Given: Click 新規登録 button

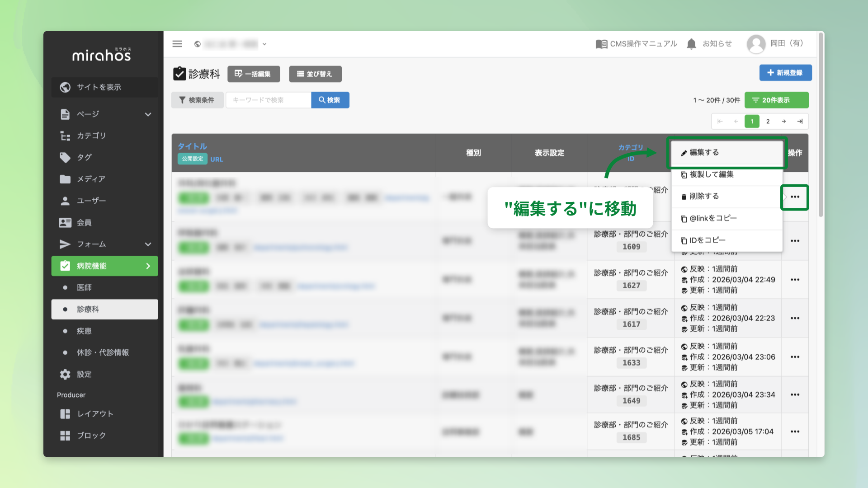Looking at the screenshot, I should pyautogui.click(x=785, y=73).
